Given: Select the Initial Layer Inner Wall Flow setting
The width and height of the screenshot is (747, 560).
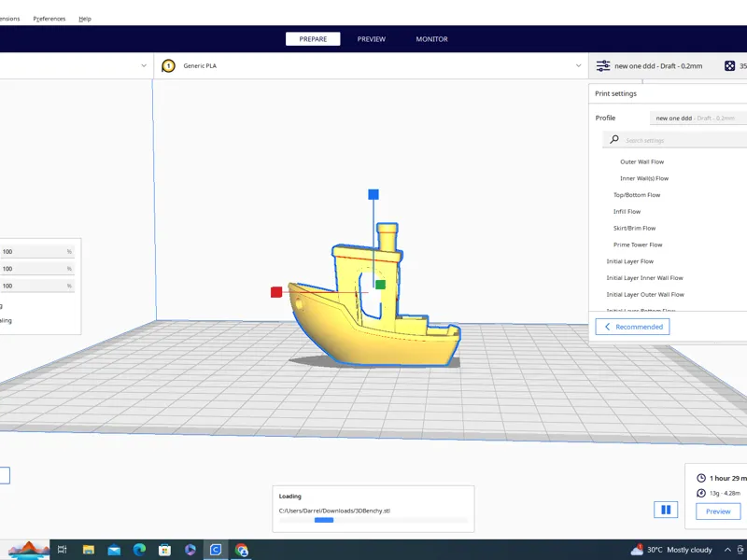Looking at the screenshot, I should (644, 278).
